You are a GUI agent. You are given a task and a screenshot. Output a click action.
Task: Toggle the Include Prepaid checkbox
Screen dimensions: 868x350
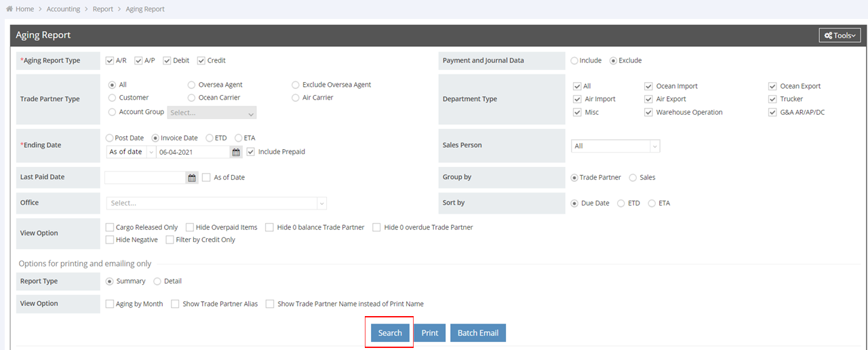pyautogui.click(x=252, y=152)
